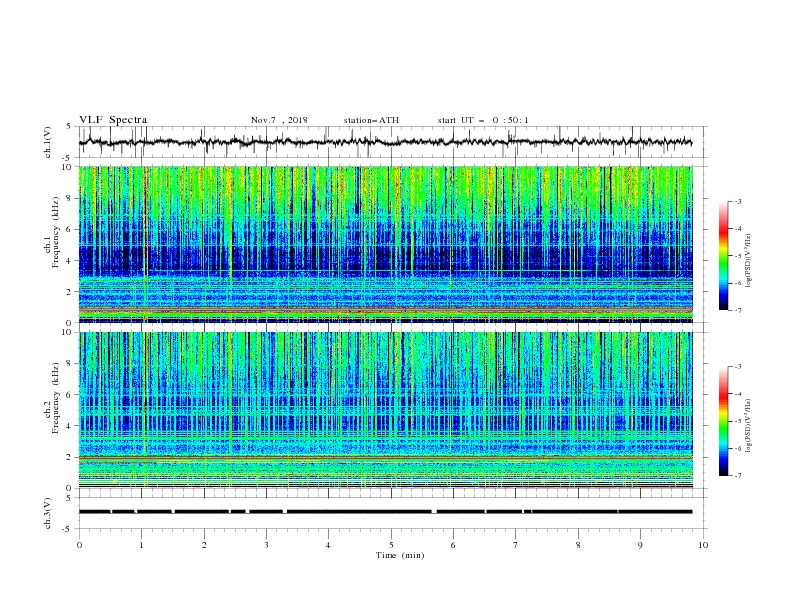Click the ch.2 'Frequency (kHz)' axis label
The width and height of the screenshot is (792, 612).
[56, 398]
